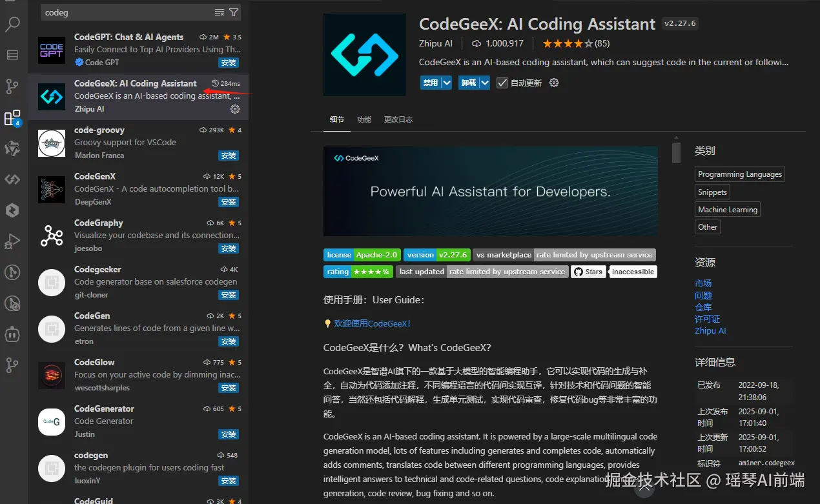Switch to the 细节 tab
Screen dimensions: 820x504
pos(337,119)
